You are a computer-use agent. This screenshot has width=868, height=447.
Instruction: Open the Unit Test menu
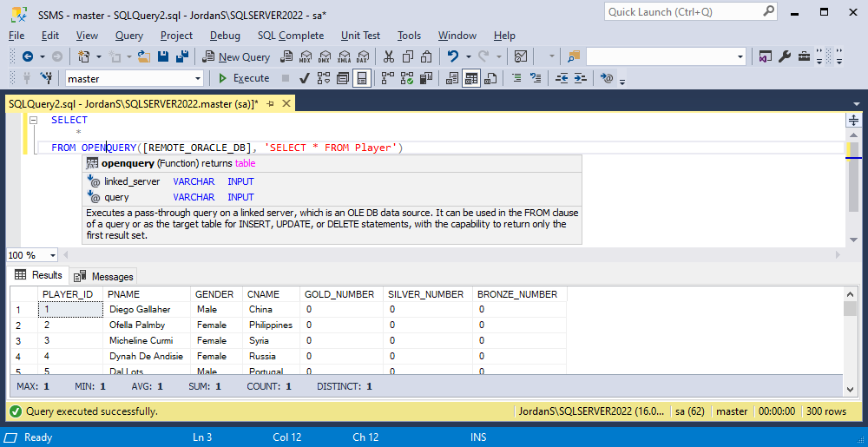tap(360, 36)
